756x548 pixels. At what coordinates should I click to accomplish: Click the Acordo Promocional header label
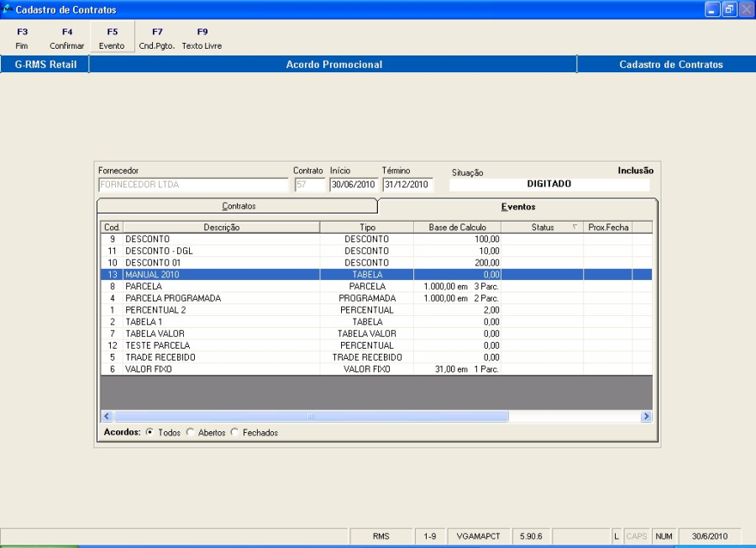[x=333, y=65]
